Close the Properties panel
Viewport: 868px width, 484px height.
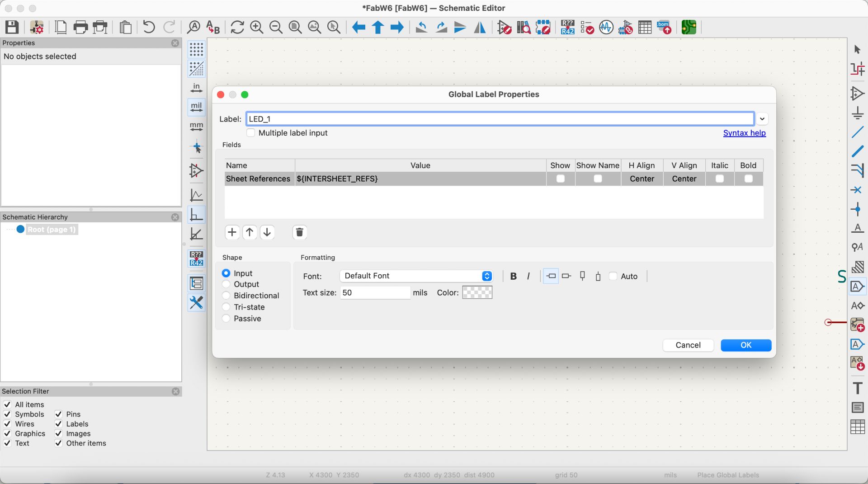tap(175, 43)
